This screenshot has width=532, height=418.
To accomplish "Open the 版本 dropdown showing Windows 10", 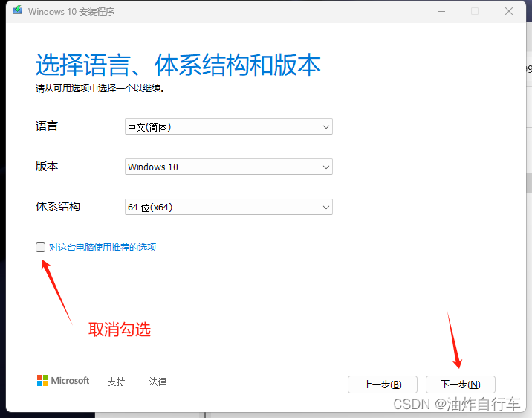I will 229,167.
